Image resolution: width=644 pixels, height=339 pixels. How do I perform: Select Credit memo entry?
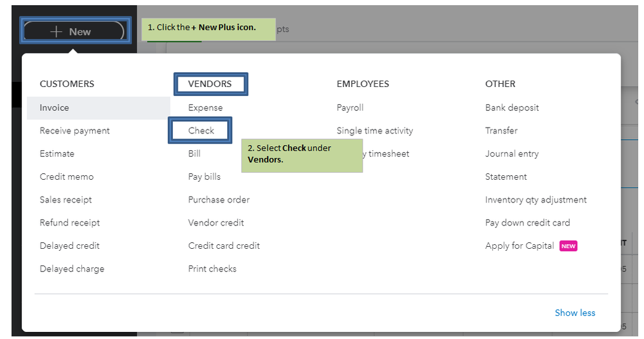[66, 177]
